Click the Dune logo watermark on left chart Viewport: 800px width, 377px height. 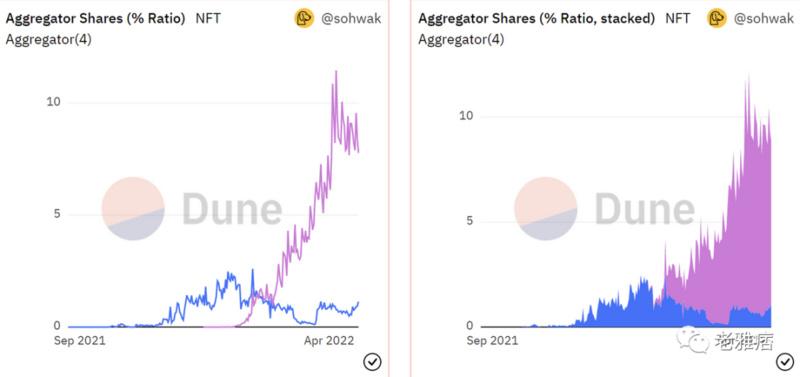click(x=192, y=209)
